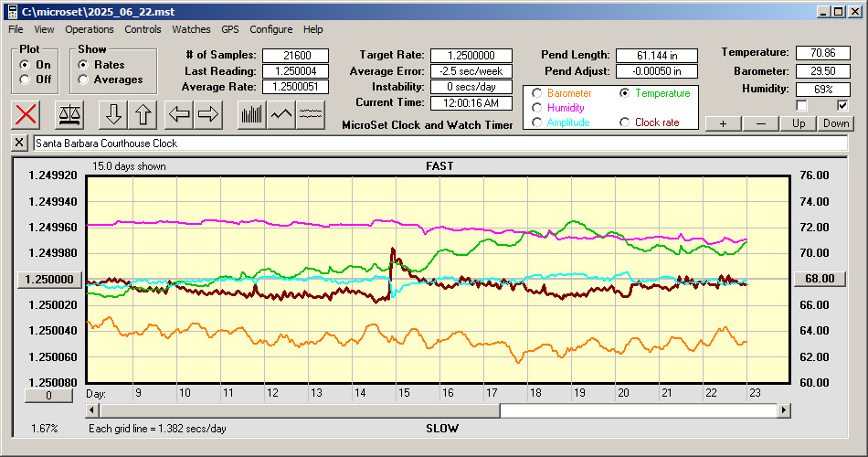This screenshot has height=457, width=868.
Task: Click the Target Rate field
Action: coord(471,56)
